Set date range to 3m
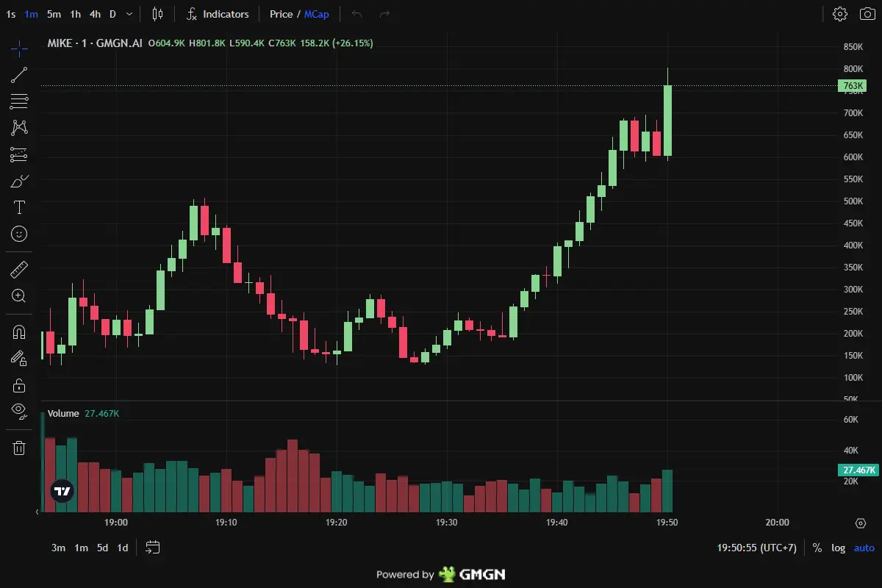 click(x=58, y=548)
